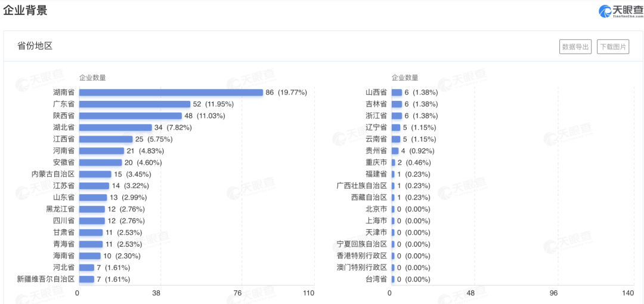The height and width of the screenshot is (304, 644).
Task: Click the 下载图片 button
Action: tap(613, 47)
